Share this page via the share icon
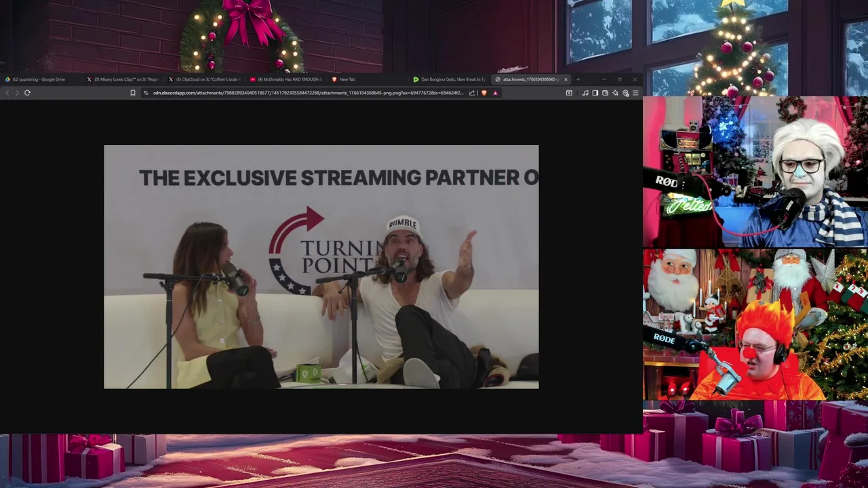 [472, 93]
